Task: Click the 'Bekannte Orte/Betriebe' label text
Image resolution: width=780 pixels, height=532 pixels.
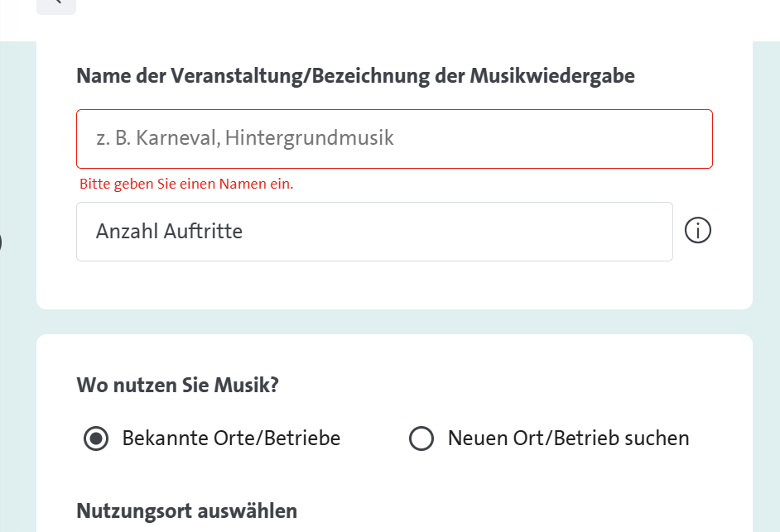Action: 231,439
